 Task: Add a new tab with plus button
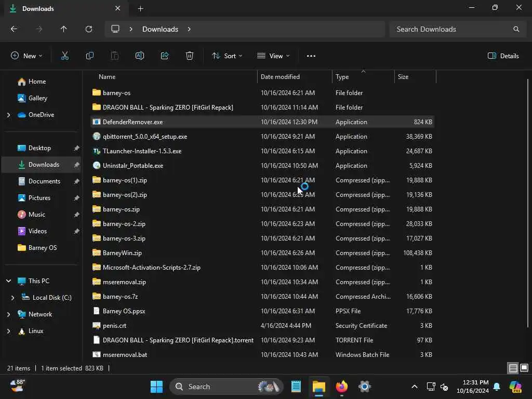point(140,9)
